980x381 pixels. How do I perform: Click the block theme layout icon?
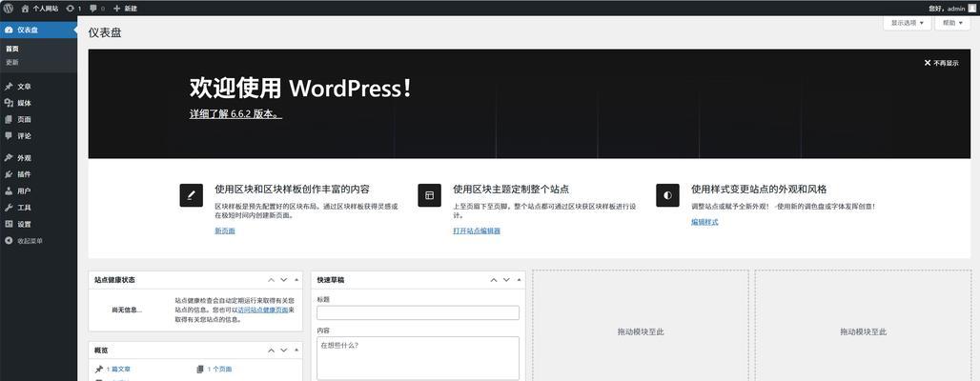point(429,195)
